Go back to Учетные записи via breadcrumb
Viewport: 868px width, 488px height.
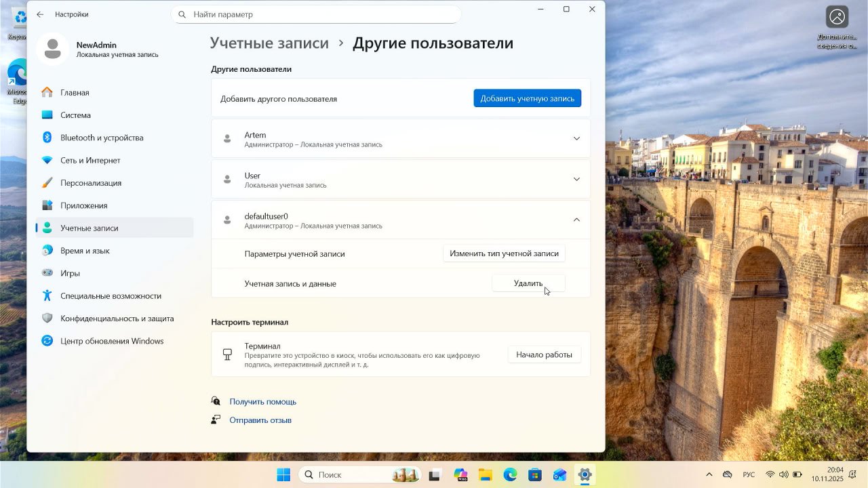pos(269,42)
